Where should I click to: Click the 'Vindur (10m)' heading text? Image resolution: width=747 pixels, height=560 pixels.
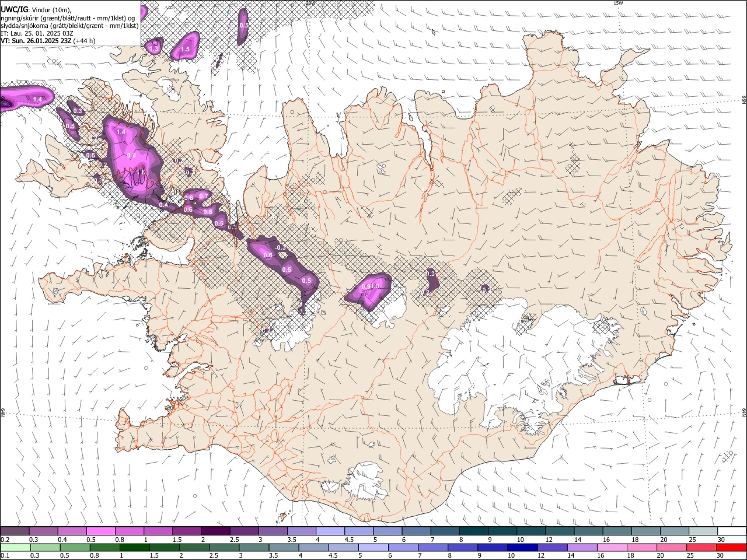51,9
